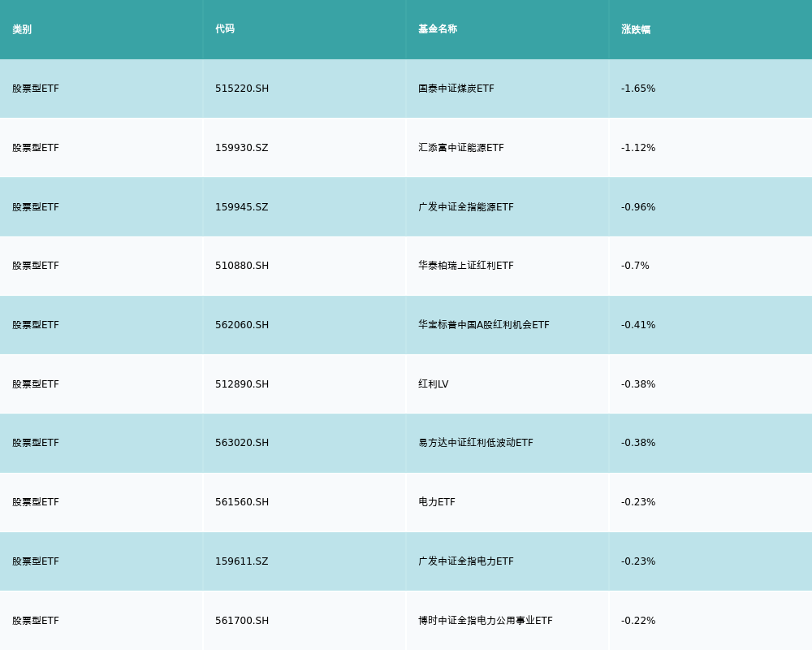Click the -1.65% change value
The height and width of the screenshot is (650, 812).
[638, 89]
